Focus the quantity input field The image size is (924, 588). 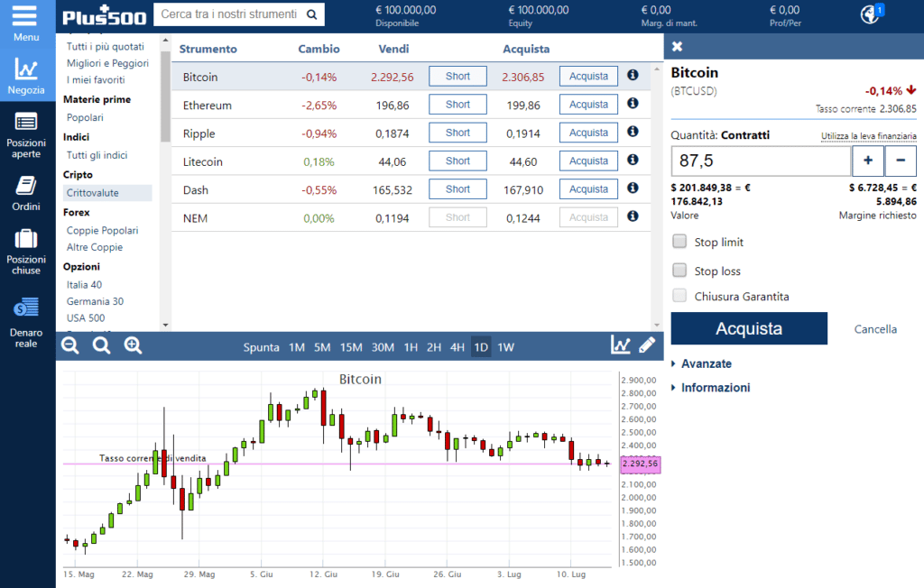[x=761, y=161]
